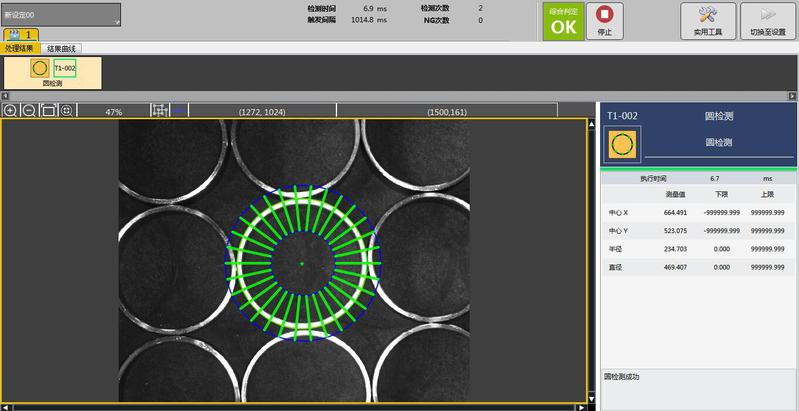Click the 47% zoom level field
Screen dimensions: 799x411
(x=113, y=112)
